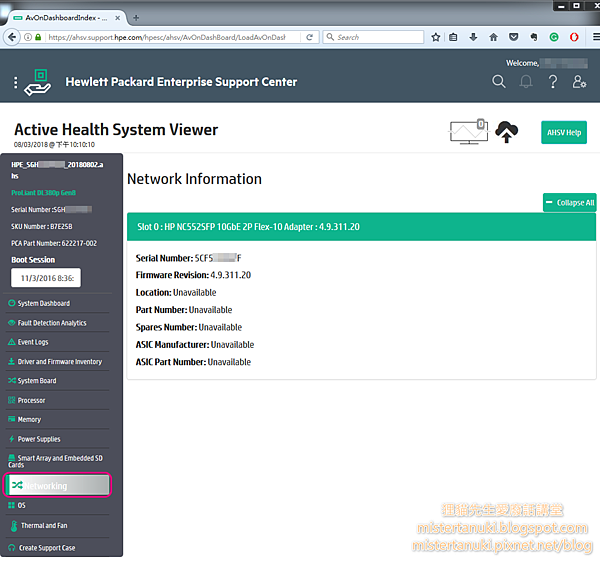The width and height of the screenshot is (600, 561).
Task: Reload the page with the refresh icon
Action: pos(310,37)
